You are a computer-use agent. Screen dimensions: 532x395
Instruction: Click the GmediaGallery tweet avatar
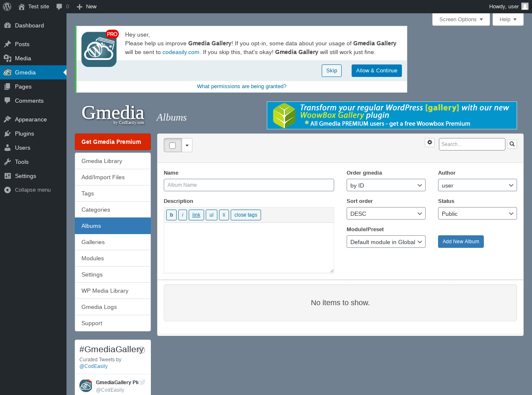(86, 385)
